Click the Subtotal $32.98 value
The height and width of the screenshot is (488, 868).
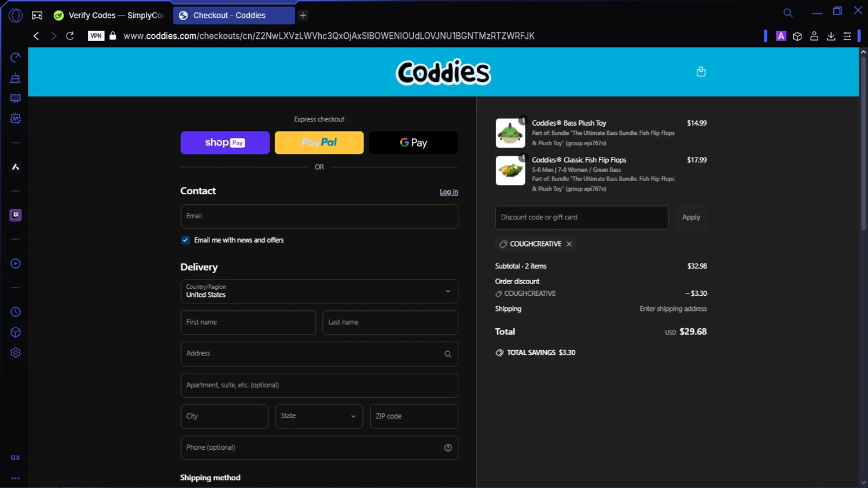pyautogui.click(x=697, y=266)
